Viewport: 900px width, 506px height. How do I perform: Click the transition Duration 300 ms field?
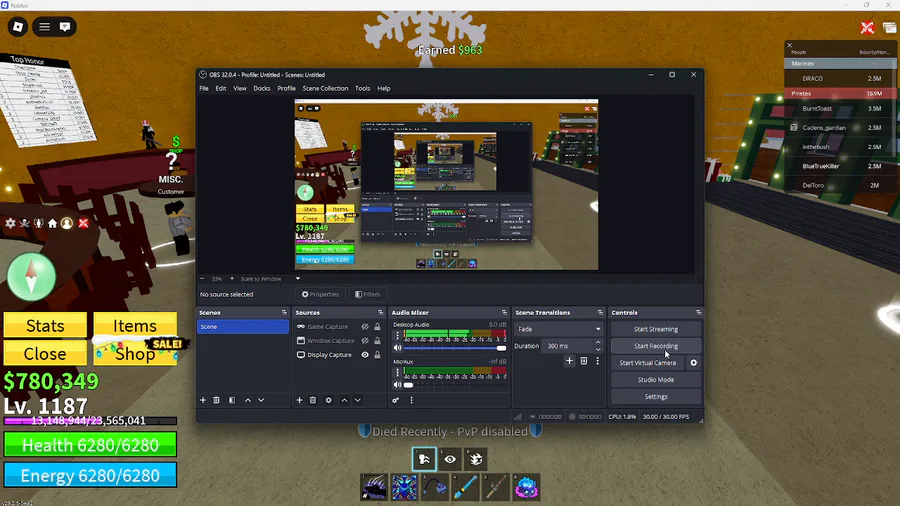point(569,346)
